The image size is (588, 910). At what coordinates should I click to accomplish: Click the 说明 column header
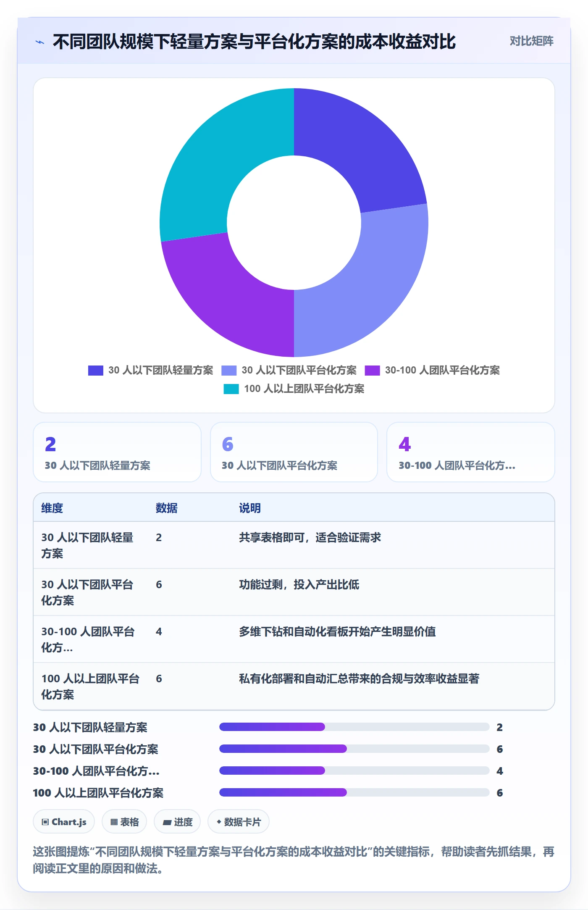[x=250, y=508]
